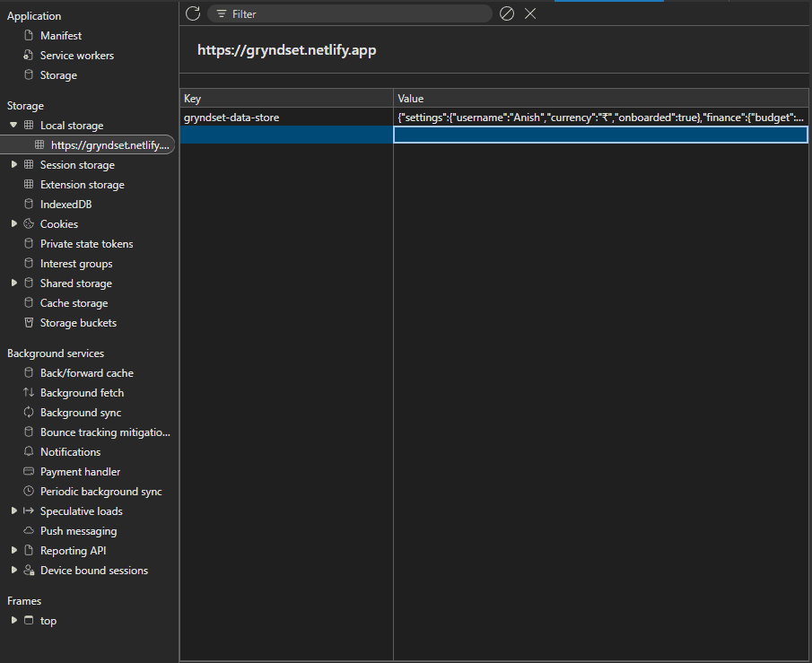This screenshot has height=663, width=812.
Task: Select Device bound sessions item
Action: point(93,571)
